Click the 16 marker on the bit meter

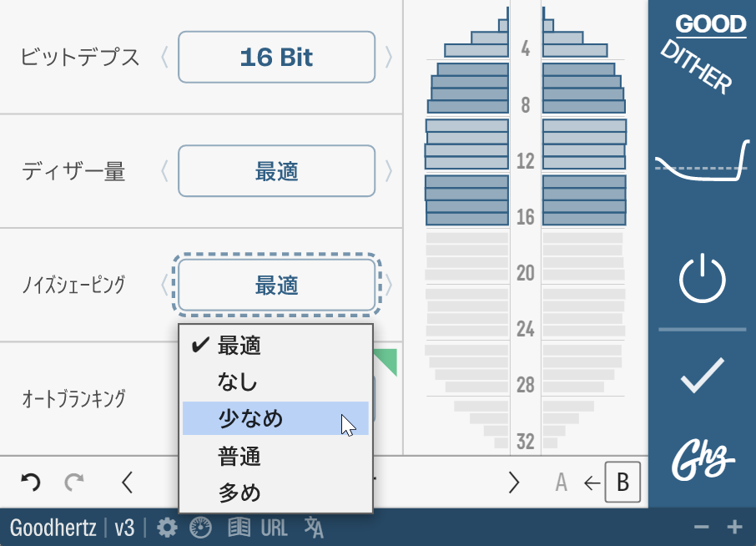(x=526, y=216)
